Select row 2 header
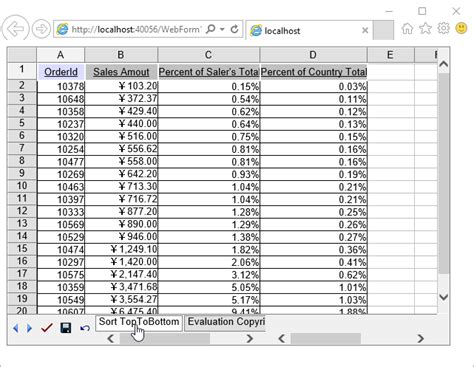The height and width of the screenshot is (367, 474). pos(22,86)
